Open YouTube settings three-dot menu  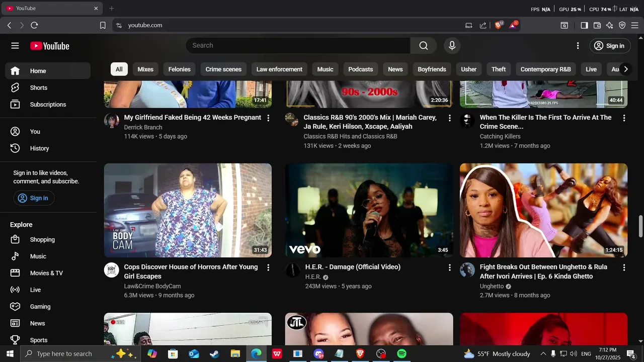coord(578,46)
